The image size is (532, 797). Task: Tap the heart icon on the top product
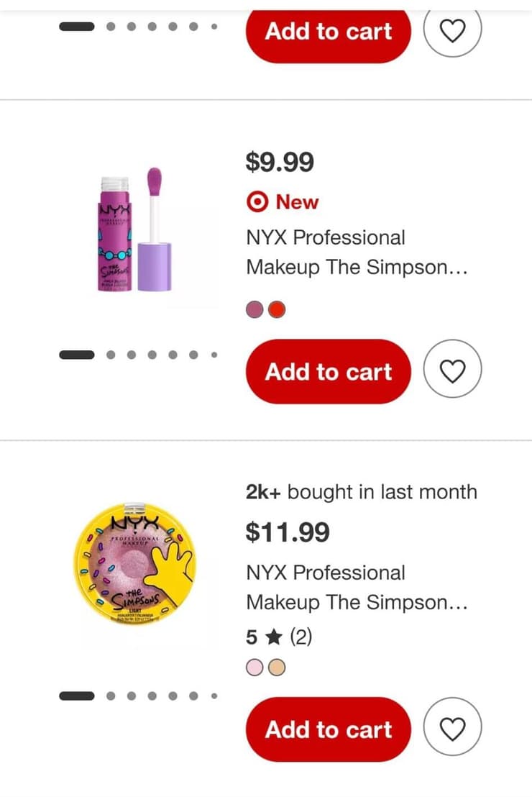452,30
